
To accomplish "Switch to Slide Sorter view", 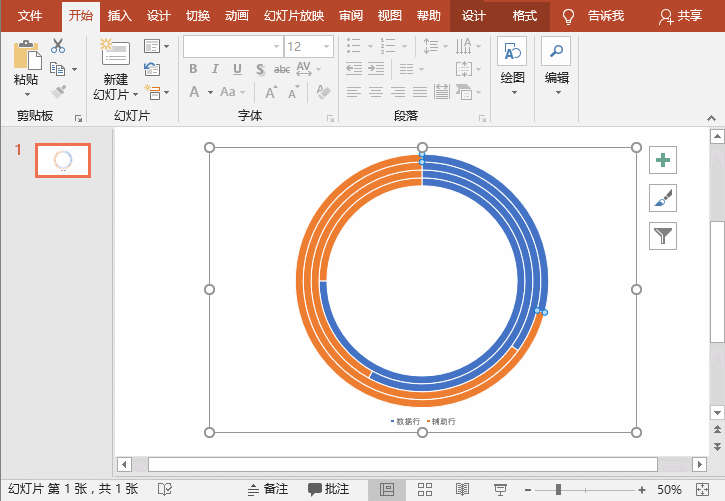I will point(424,490).
